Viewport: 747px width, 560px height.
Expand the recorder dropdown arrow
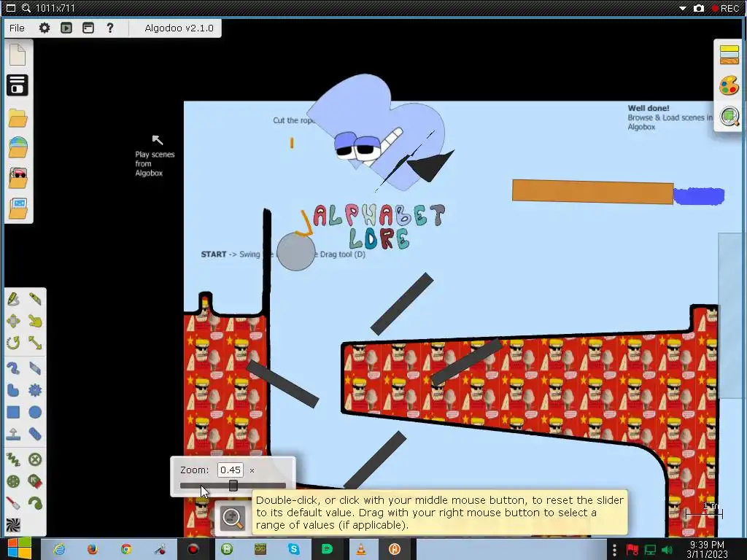click(683, 8)
